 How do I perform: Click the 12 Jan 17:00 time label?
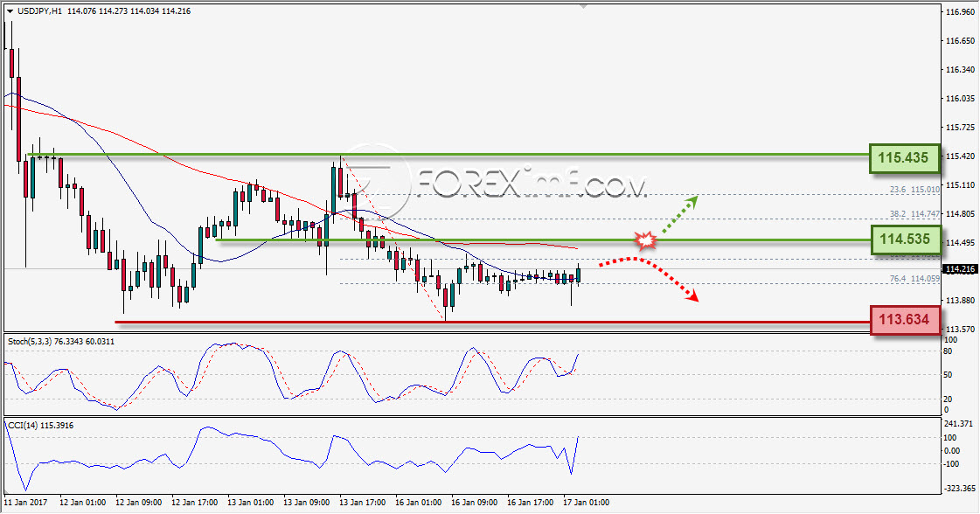195,502
